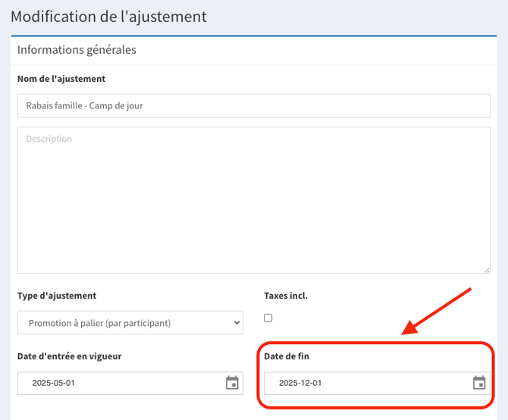Open calendar icon for Date d'entrée en vigueur

(232, 383)
